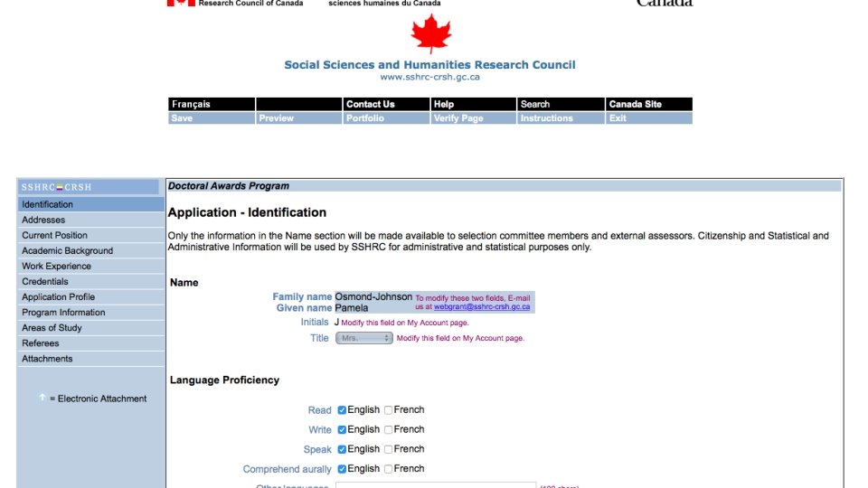Check Write French checkbox
Screen dimensions: 868x488
click(388, 429)
